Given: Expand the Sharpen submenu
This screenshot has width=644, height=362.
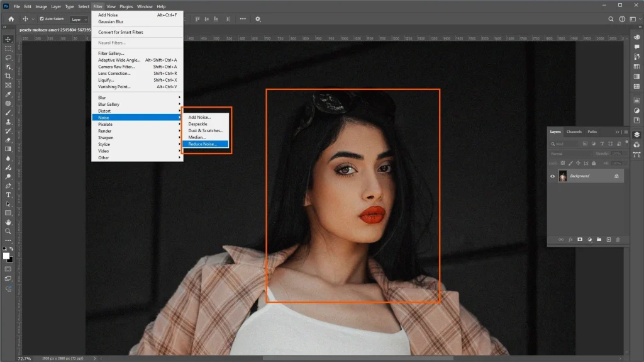Looking at the screenshot, I should [137, 138].
